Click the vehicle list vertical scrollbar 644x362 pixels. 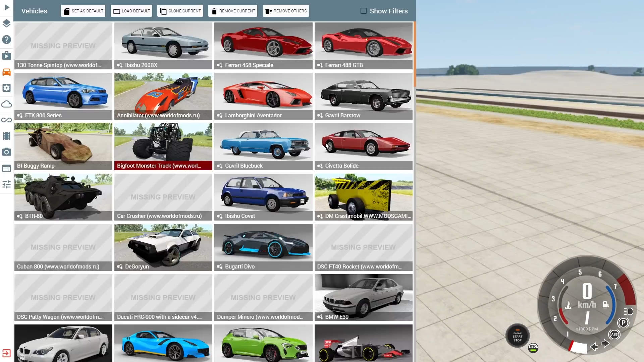(415, 54)
